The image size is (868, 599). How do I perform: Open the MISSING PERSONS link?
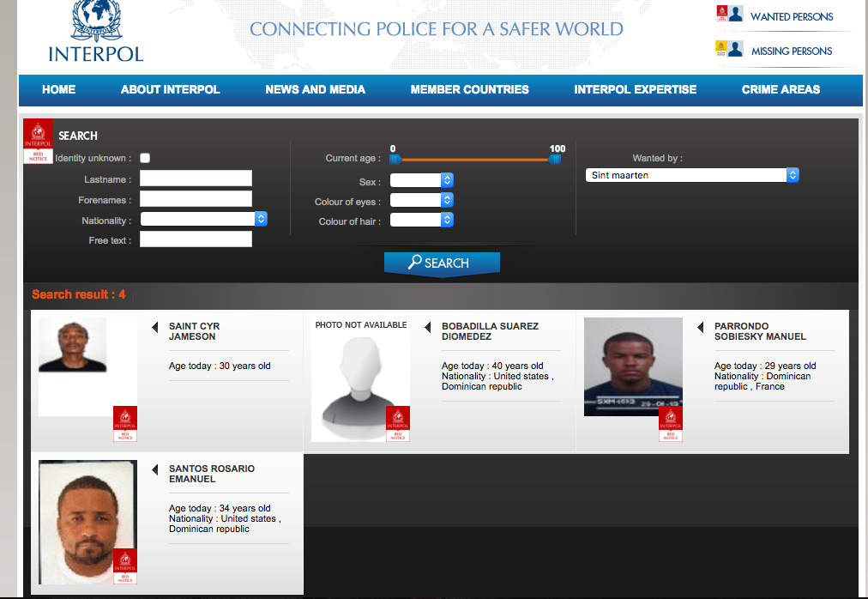click(x=792, y=51)
